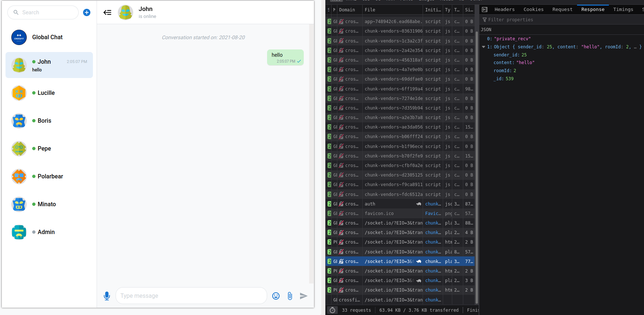Open chat with Lucille
Screen dimensions: 644x315
46,93
